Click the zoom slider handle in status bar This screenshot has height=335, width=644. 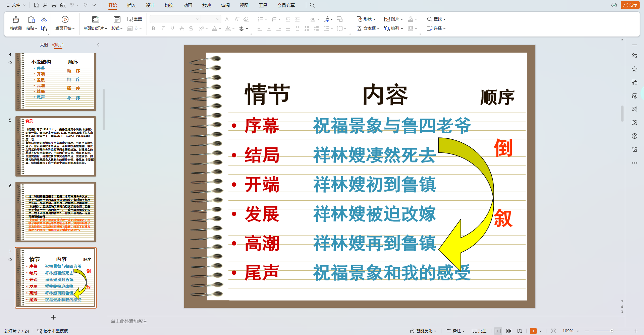[x=612, y=331]
